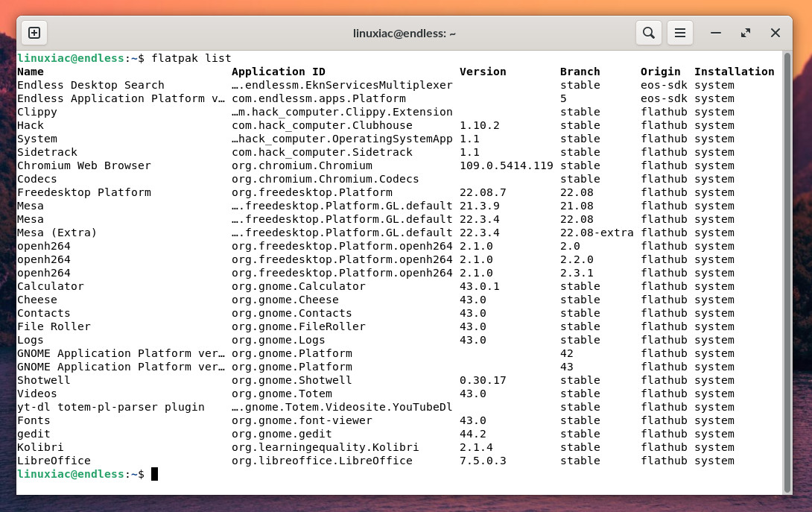Click 'org.gnome.Logs' application ID
Viewport: 812px width, 512px height.
[278, 341]
